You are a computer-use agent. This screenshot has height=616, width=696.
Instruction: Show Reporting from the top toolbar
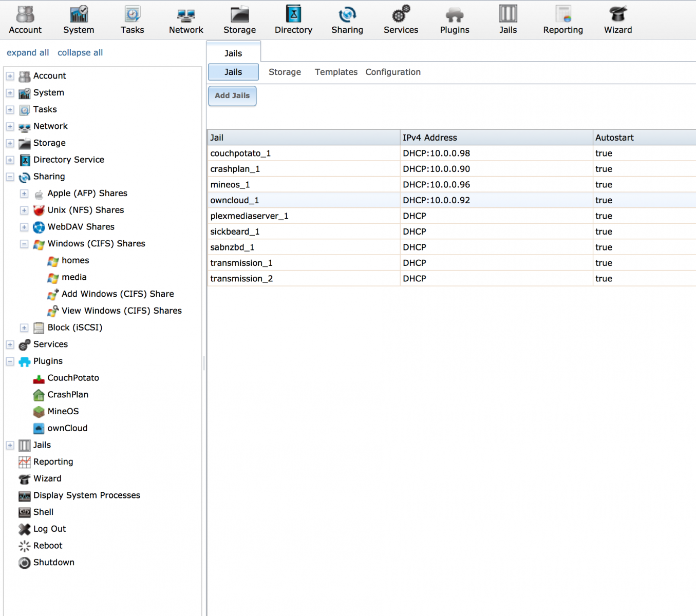[563, 20]
